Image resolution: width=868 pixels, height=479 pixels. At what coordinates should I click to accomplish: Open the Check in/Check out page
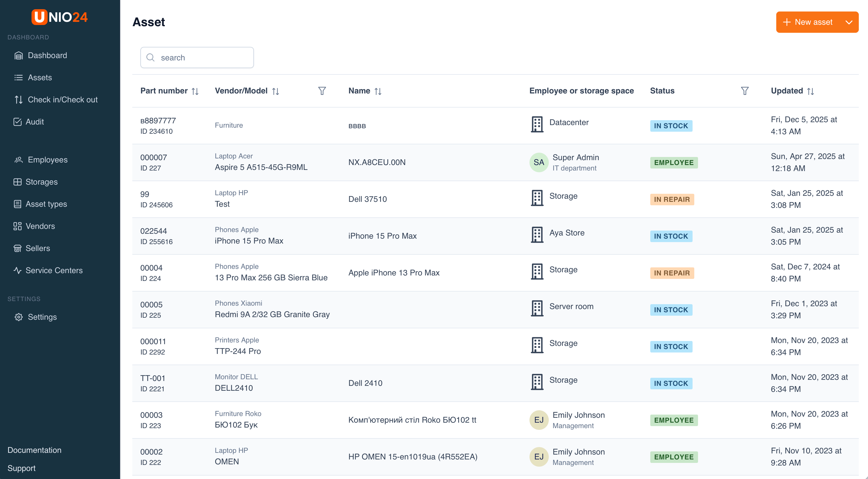(62, 100)
